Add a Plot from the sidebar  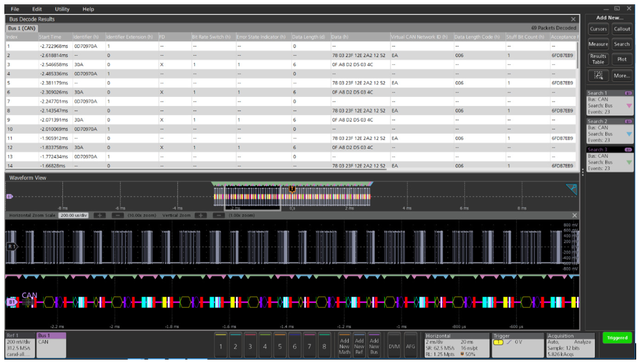pos(622,59)
